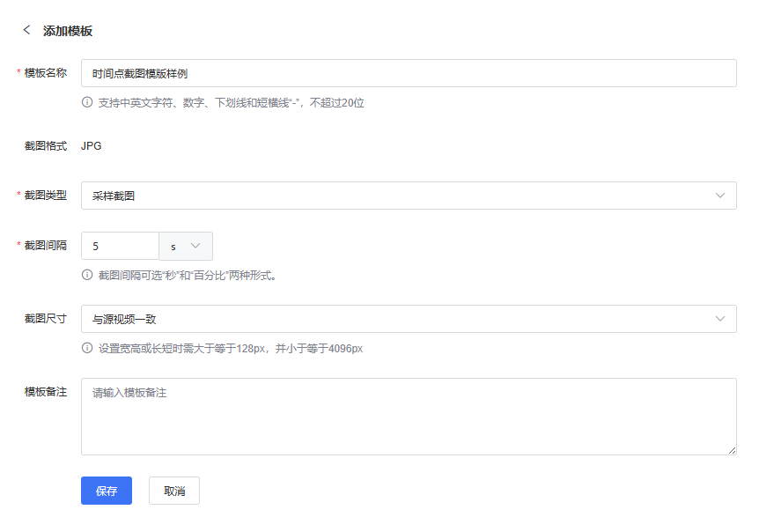Click the JPG value next to 截图格式
Screen dimensions: 759x532
pyautogui.click(x=91, y=146)
